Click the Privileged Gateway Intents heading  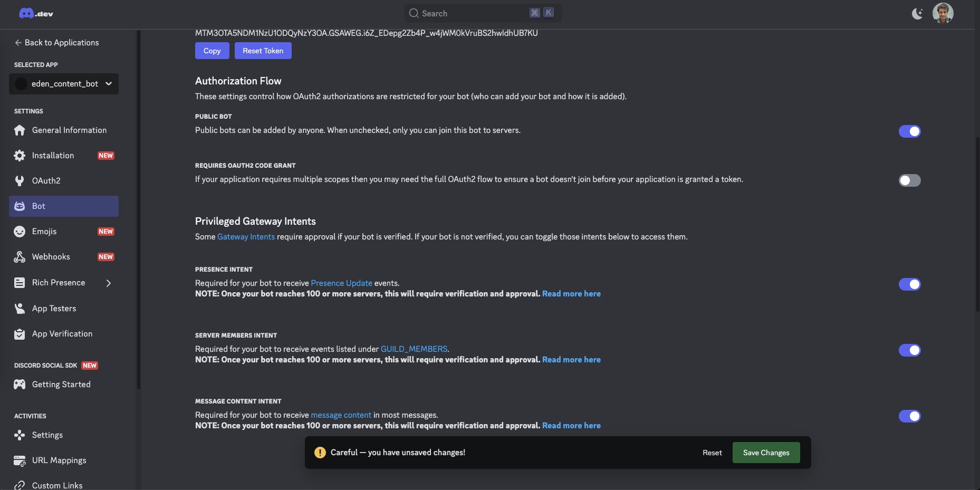[255, 222]
